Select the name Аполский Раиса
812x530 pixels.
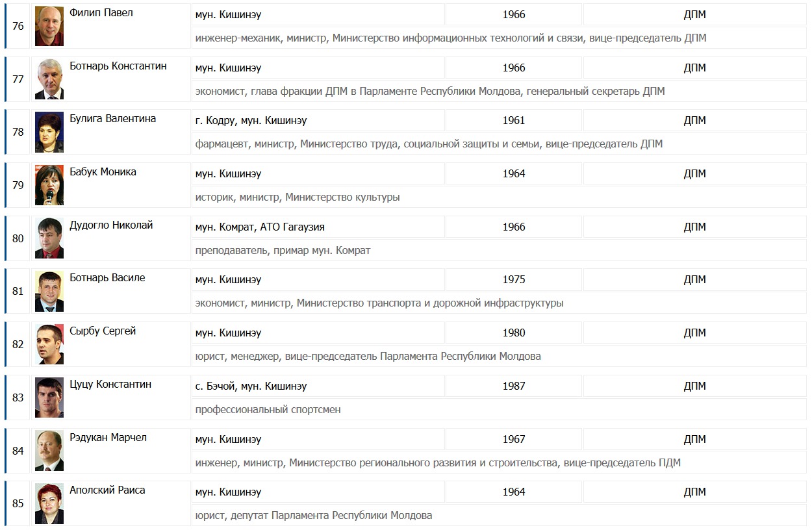[107, 490]
